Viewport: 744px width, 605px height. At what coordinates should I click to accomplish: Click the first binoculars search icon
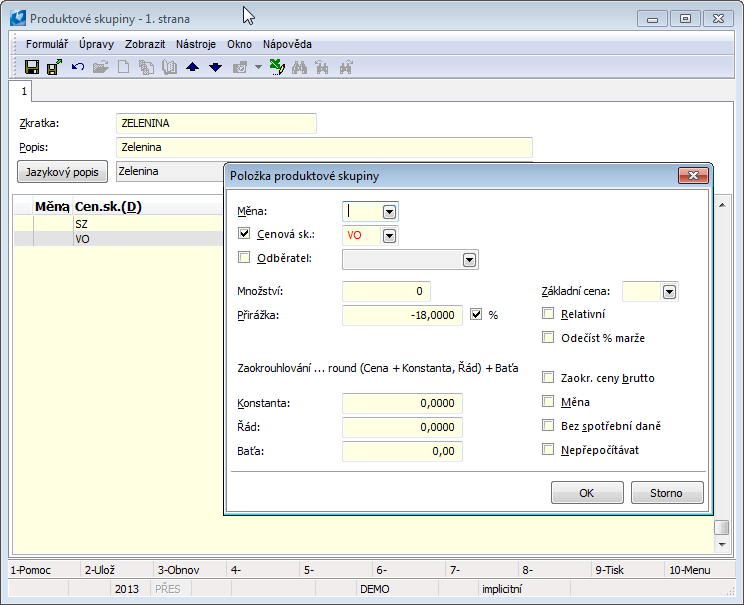pos(299,67)
